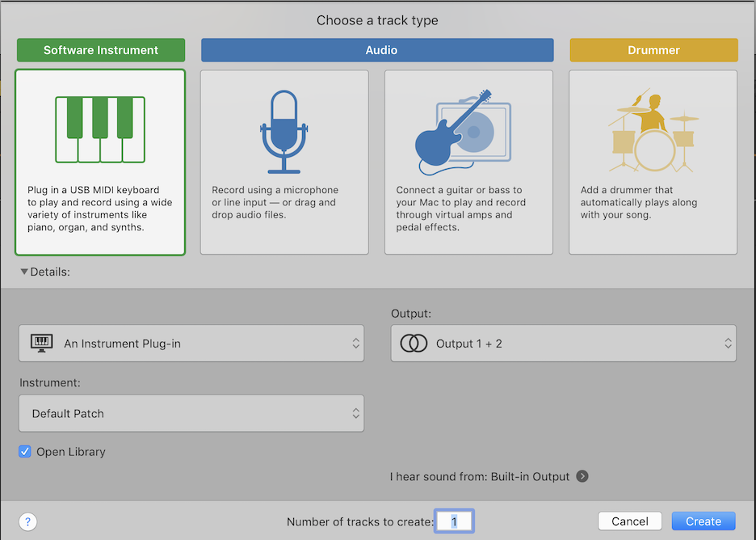Open the Default Patch instrument dropdown
The width and height of the screenshot is (756, 540).
[191, 414]
